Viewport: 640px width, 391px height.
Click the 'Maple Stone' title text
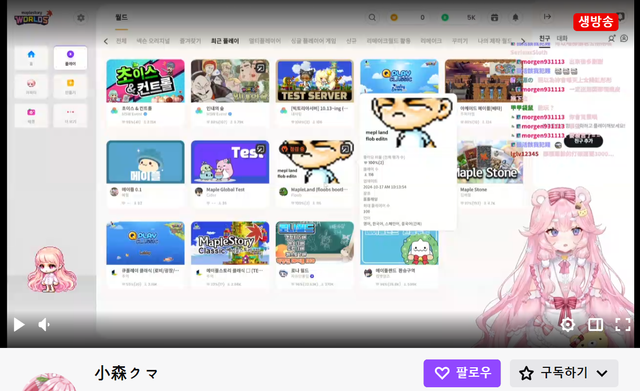(x=473, y=190)
